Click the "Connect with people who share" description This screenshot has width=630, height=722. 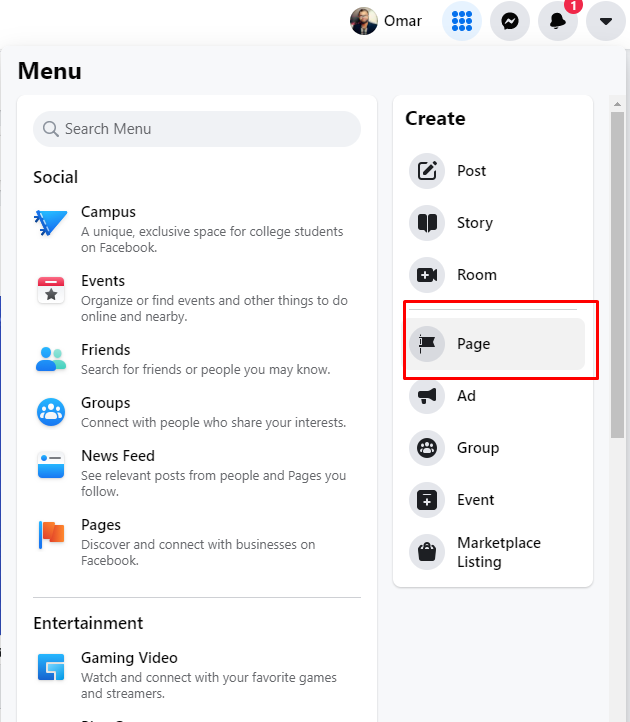click(x=213, y=423)
